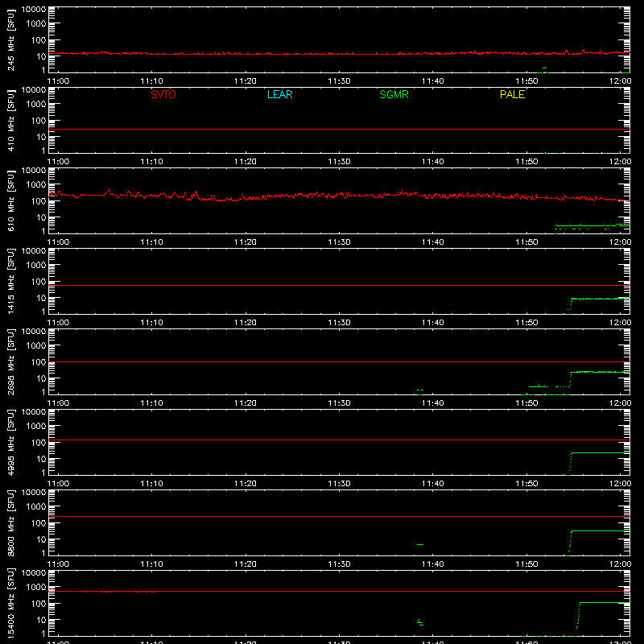Select the 4995 MHz [SFU] axis label
Image resolution: width=644 pixels, height=644 pixels.
[11, 442]
